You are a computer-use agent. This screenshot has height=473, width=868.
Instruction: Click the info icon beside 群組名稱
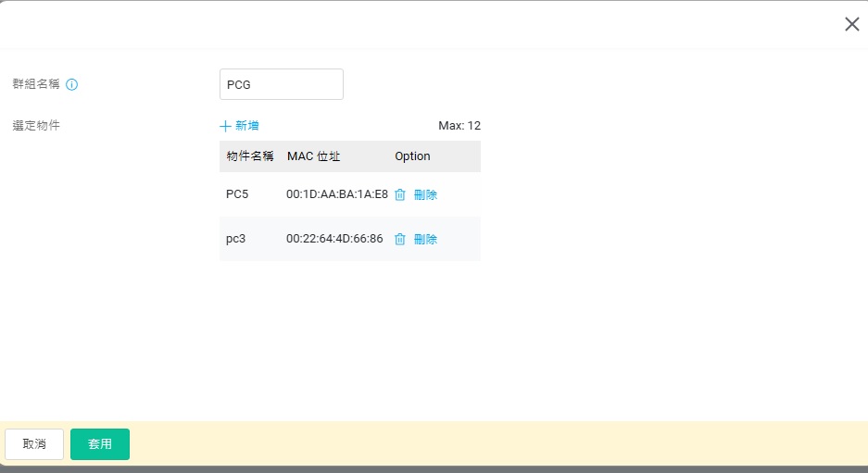click(x=72, y=84)
